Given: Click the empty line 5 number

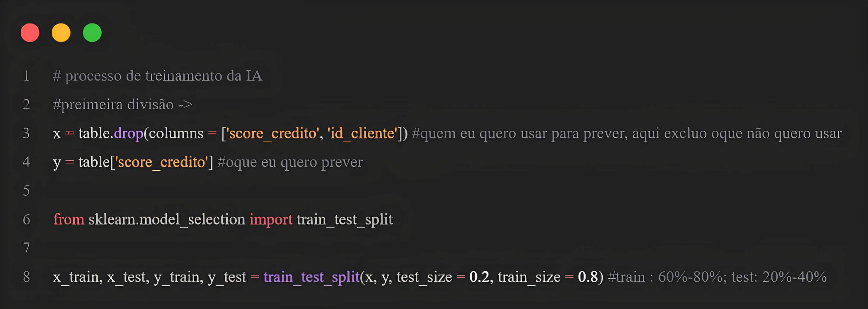Looking at the screenshot, I should click(x=26, y=191).
